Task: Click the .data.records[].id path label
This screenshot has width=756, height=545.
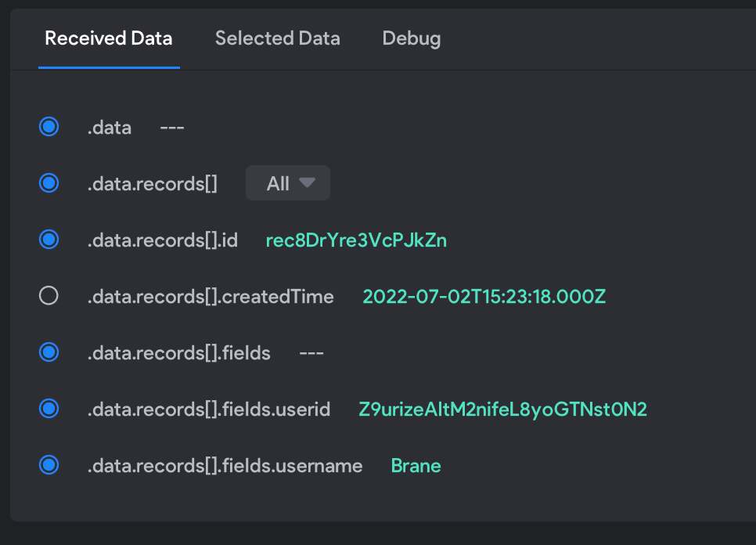Action: tap(163, 240)
